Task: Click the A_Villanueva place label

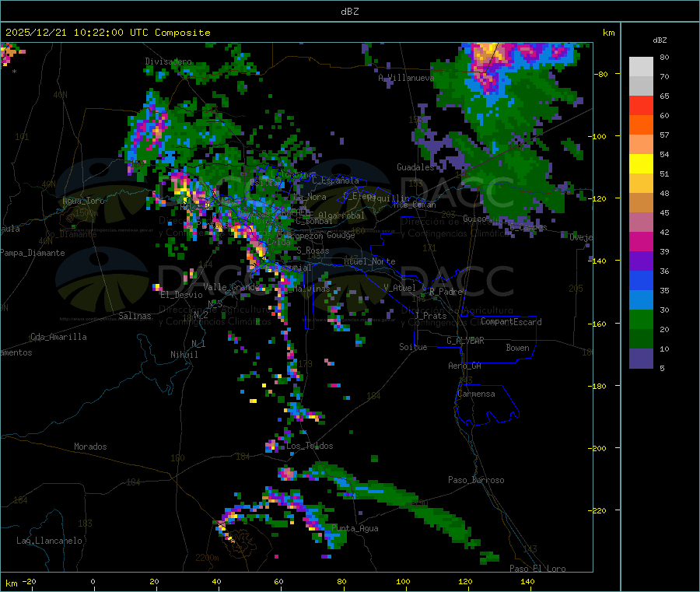Action: [x=406, y=78]
